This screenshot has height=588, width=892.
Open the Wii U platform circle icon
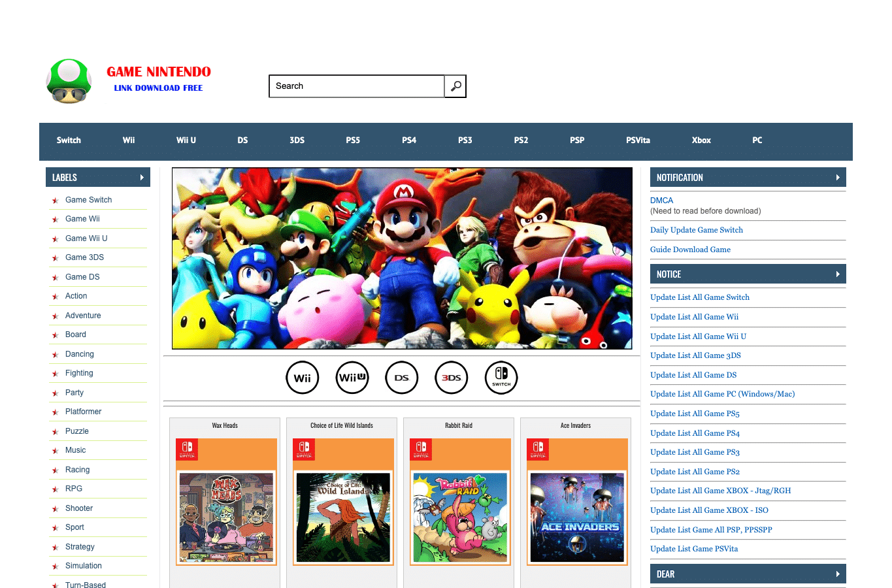coord(352,378)
